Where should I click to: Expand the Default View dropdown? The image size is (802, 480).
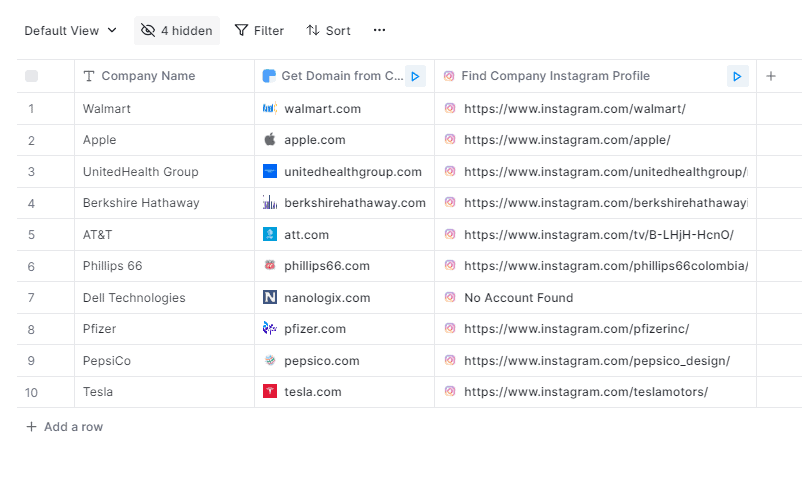click(x=70, y=31)
